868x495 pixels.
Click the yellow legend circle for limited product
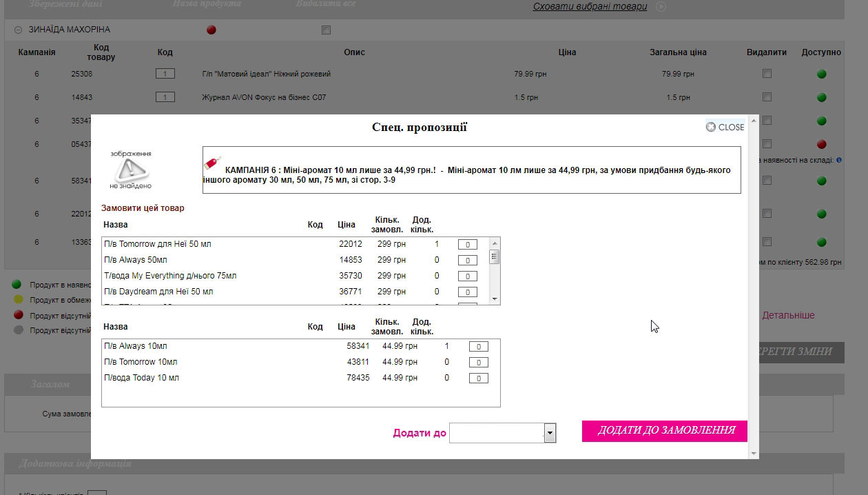pyautogui.click(x=17, y=300)
